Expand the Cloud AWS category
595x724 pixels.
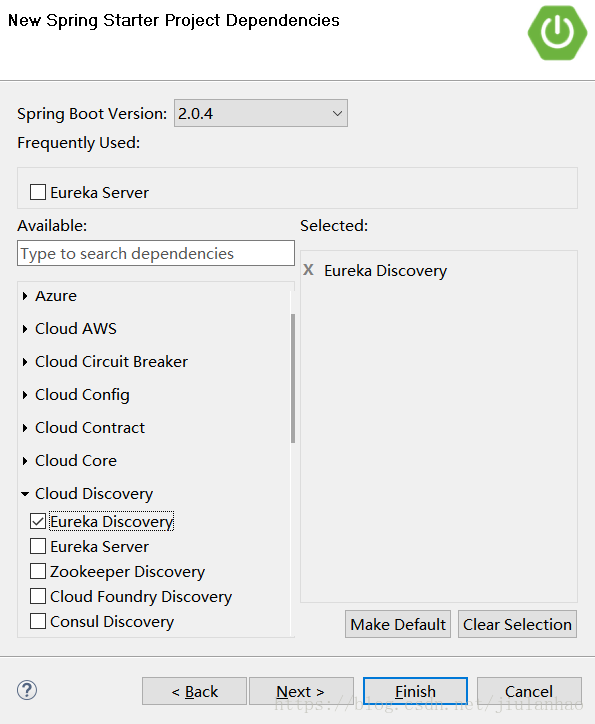point(25,328)
